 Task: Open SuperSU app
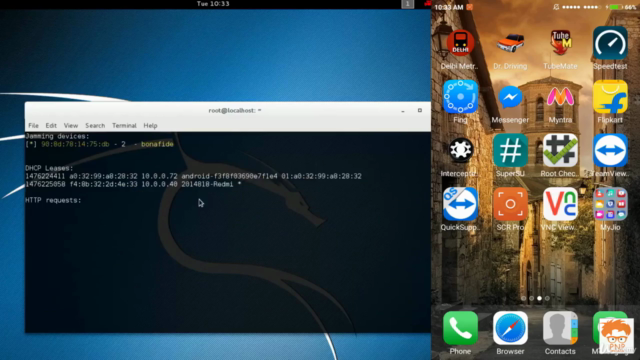510,150
